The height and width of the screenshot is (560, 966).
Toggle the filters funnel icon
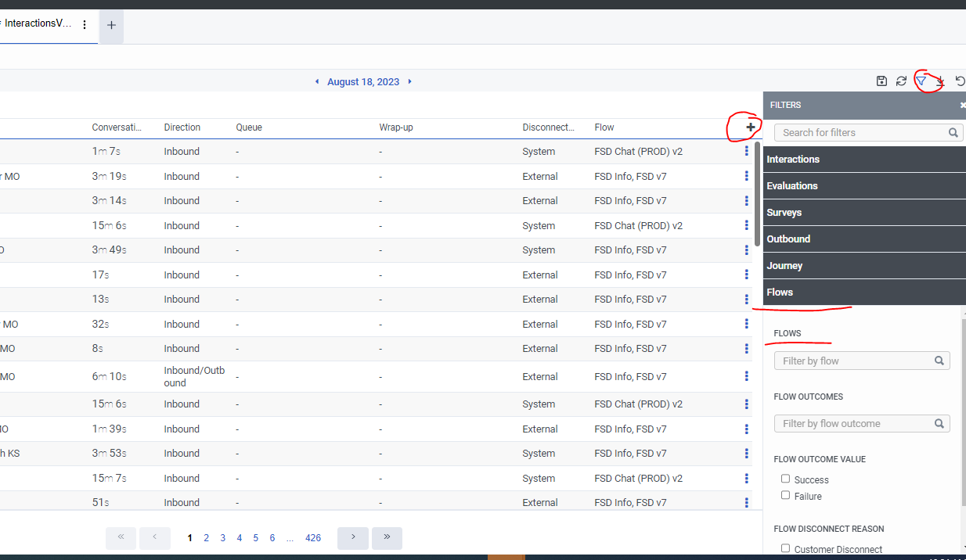pyautogui.click(x=921, y=81)
